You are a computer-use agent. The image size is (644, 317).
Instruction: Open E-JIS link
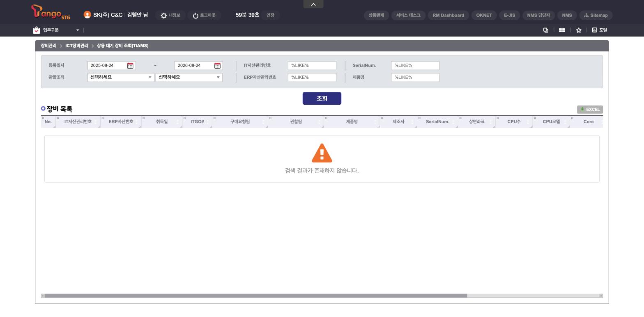[510, 15]
